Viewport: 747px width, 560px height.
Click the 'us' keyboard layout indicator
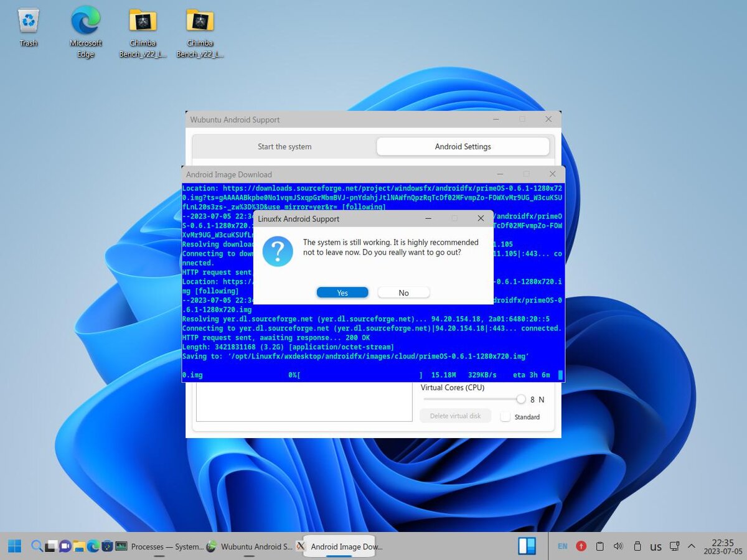[655, 547]
